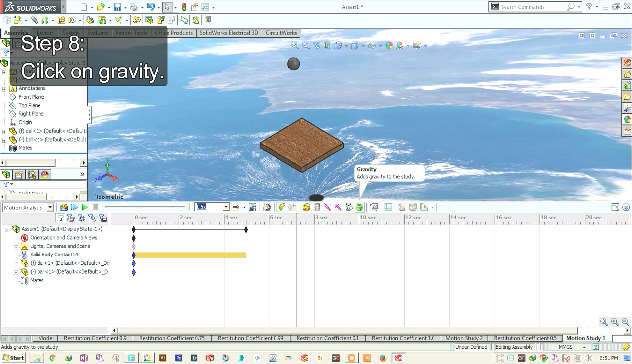Open the Model tab
The width and height of the screenshot is (632, 364).
point(46,338)
